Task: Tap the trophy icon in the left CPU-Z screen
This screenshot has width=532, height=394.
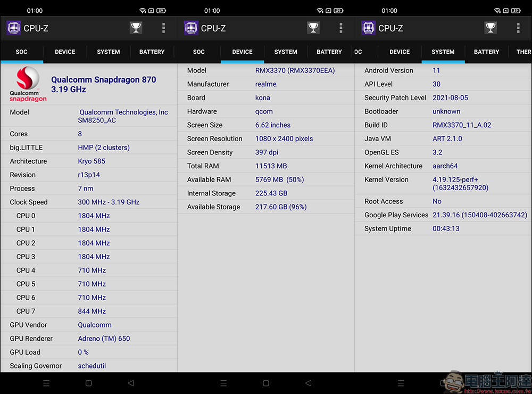Action: [136, 28]
